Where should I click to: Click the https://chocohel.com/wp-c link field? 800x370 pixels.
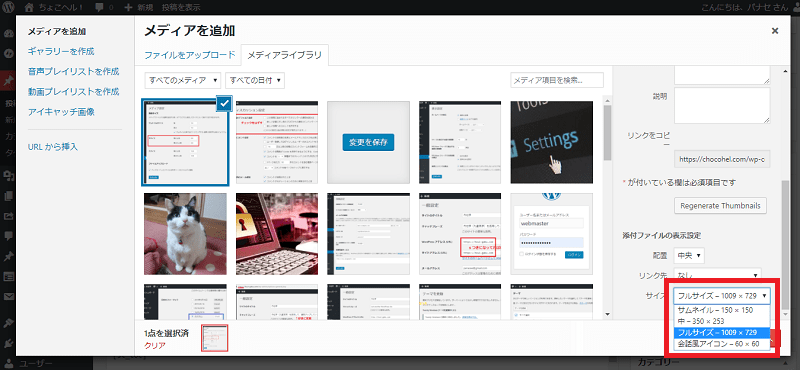[x=722, y=159]
